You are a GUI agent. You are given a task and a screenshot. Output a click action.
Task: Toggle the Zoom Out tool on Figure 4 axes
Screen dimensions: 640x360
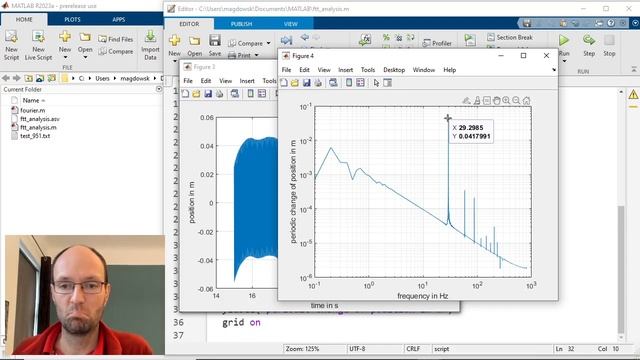click(x=516, y=100)
